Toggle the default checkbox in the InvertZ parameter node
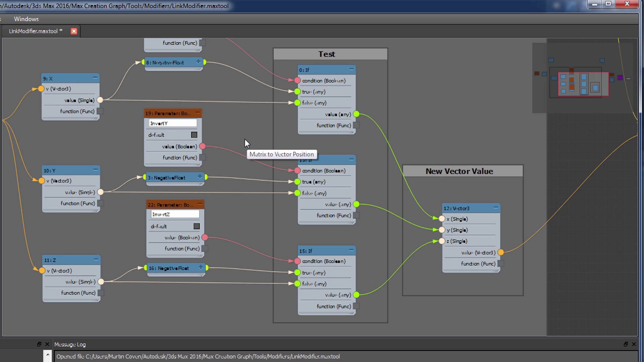 click(197, 226)
